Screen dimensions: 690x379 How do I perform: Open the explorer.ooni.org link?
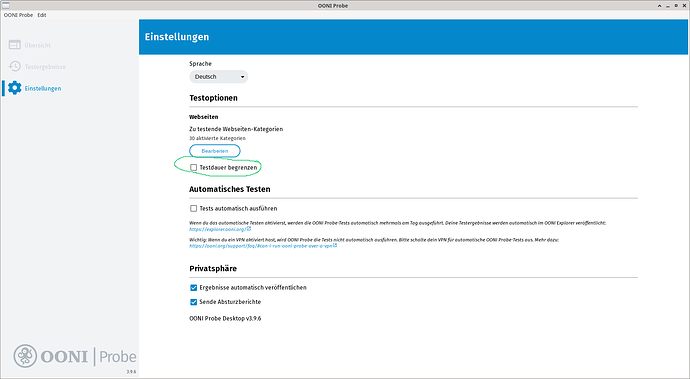pyautogui.click(x=217, y=229)
